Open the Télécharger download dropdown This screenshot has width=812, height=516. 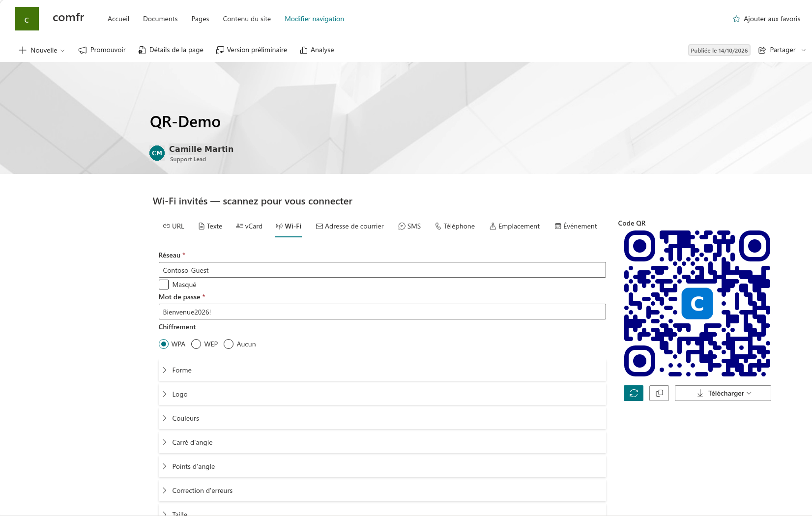pos(723,393)
